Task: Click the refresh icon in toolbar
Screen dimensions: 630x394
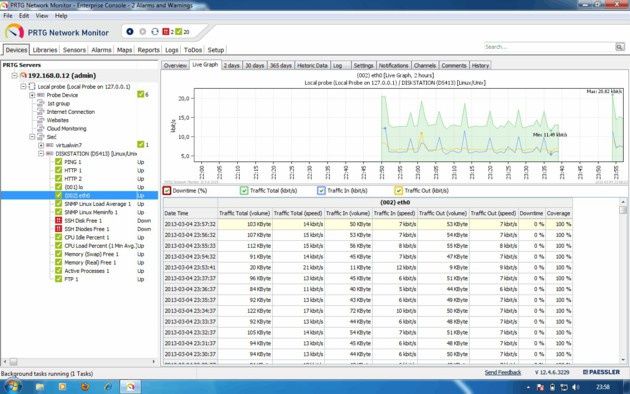Action: (155, 31)
